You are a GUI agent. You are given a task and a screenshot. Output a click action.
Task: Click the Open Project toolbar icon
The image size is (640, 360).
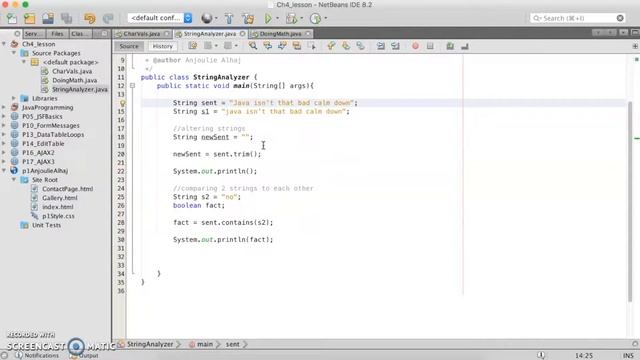pos(48,18)
